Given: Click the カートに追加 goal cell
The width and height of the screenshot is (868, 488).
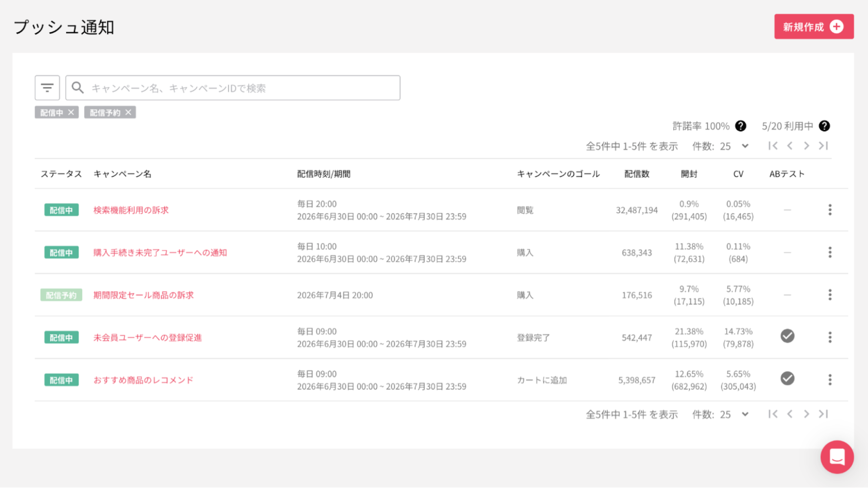Looking at the screenshot, I should pos(541,380).
